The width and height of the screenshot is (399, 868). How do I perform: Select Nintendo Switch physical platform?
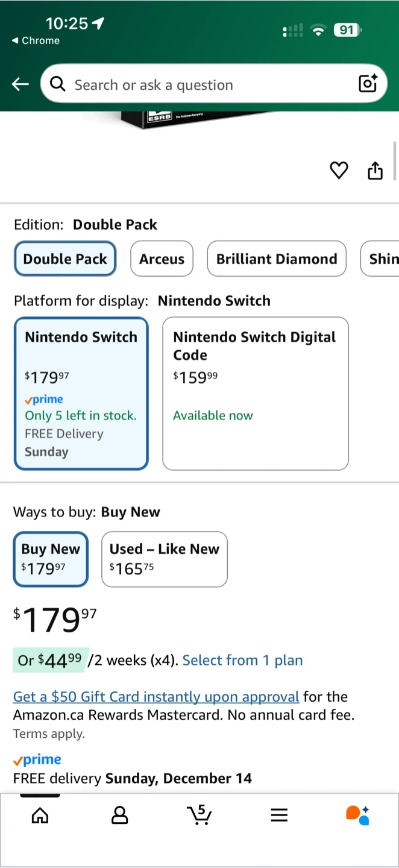[x=81, y=393]
